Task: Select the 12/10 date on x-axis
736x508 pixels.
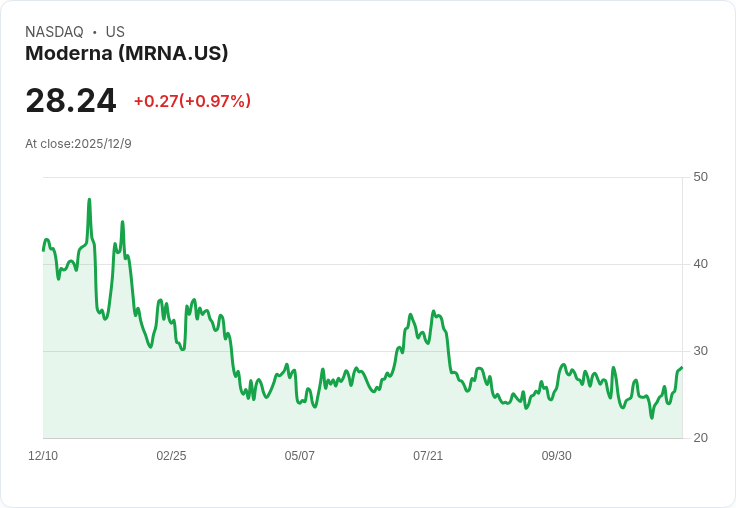Action: (43, 456)
